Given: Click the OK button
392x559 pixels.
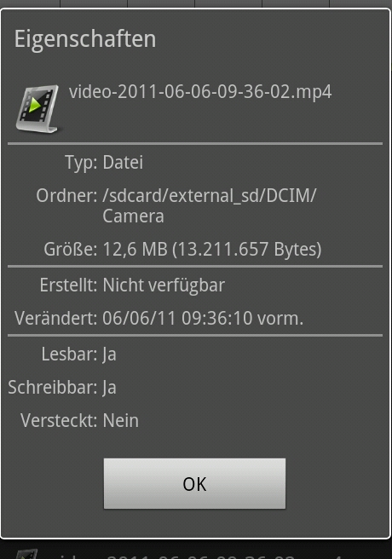Looking at the screenshot, I should coord(194,483).
